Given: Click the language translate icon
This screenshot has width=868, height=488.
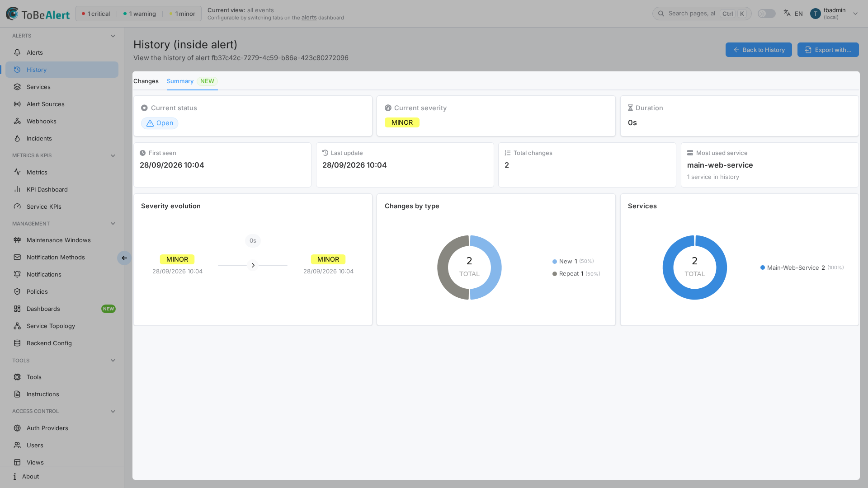Looking at the screenshot, I should point(787,13).
